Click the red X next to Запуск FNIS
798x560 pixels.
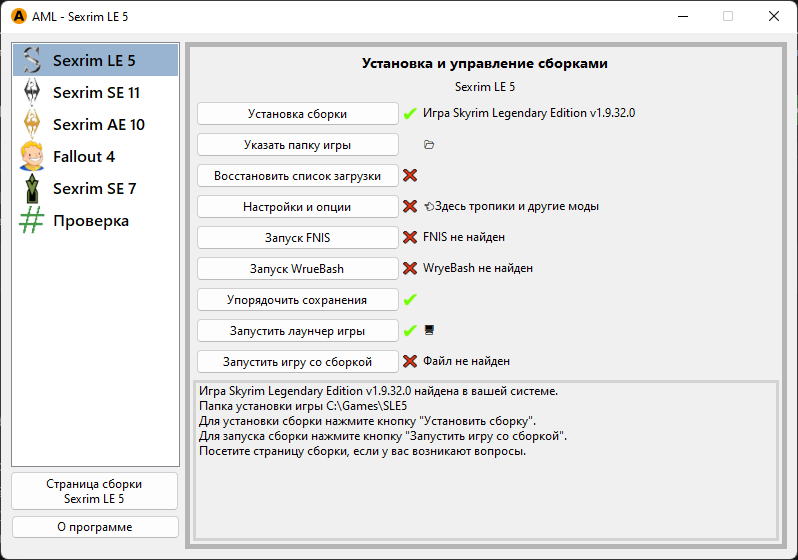point(410,238)
